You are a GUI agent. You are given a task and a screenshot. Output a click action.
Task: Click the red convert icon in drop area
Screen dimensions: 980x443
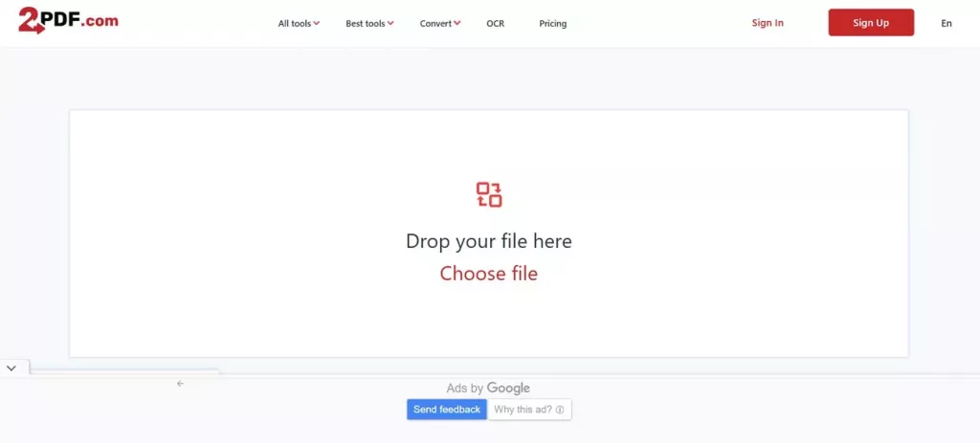tap(489, 194)
